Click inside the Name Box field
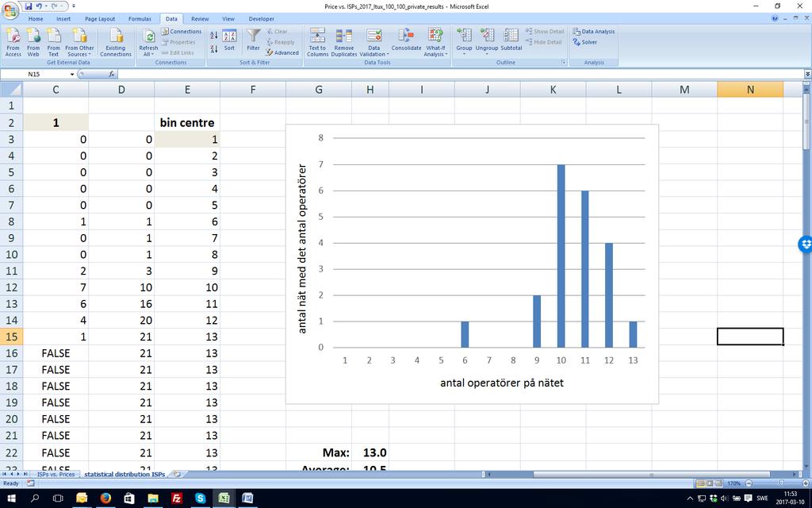 coord(34,75)
